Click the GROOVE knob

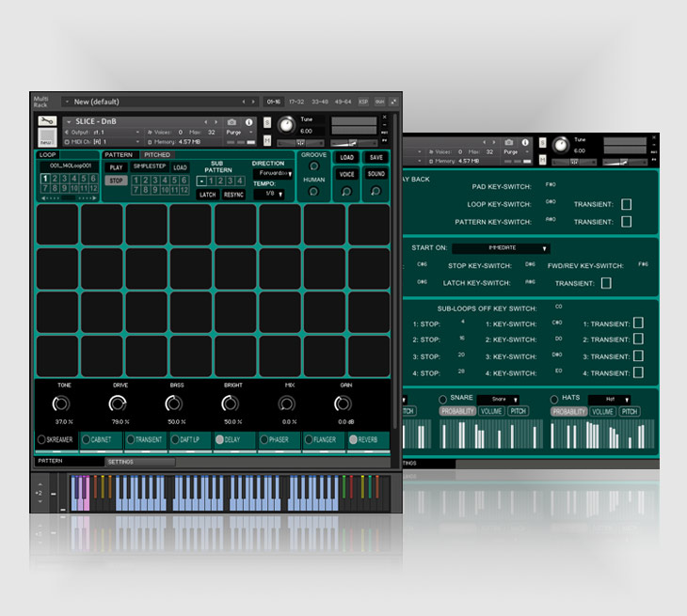point(313,166)
